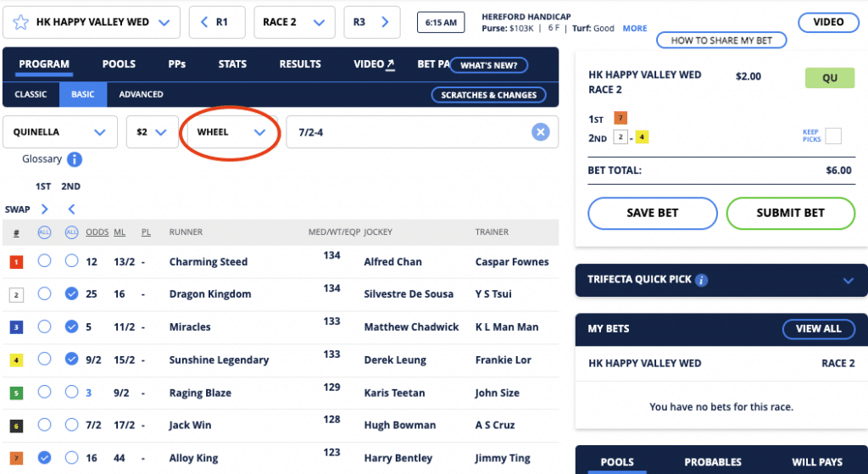Sort by ML column header
The image size is (868, 474).
pyautogui.click(x=120, y=232)
